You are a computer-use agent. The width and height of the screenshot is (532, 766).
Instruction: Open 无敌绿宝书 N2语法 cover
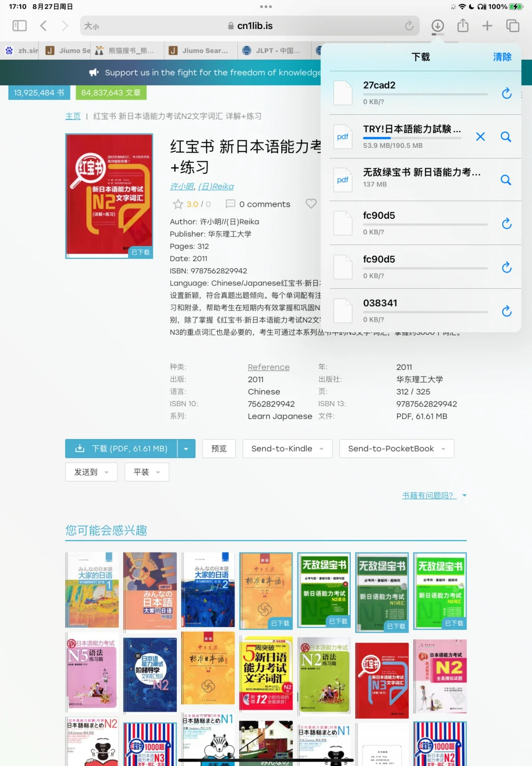point(324,590)
